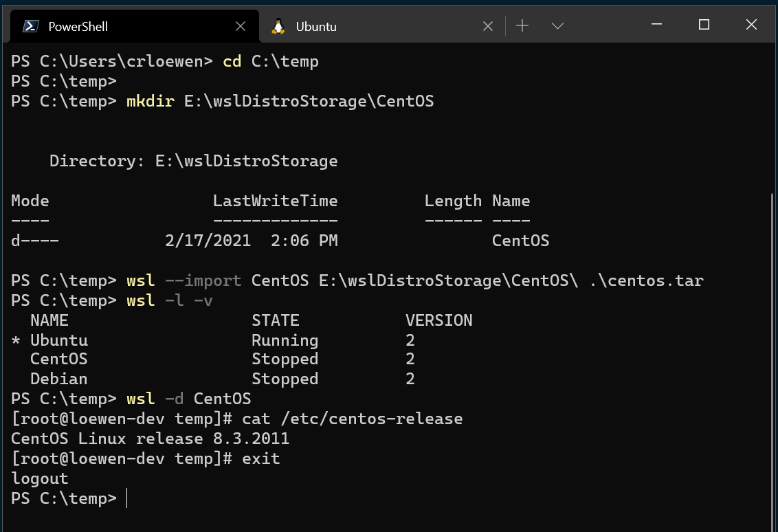Close the Ubuntu tab

click(488, 25)
